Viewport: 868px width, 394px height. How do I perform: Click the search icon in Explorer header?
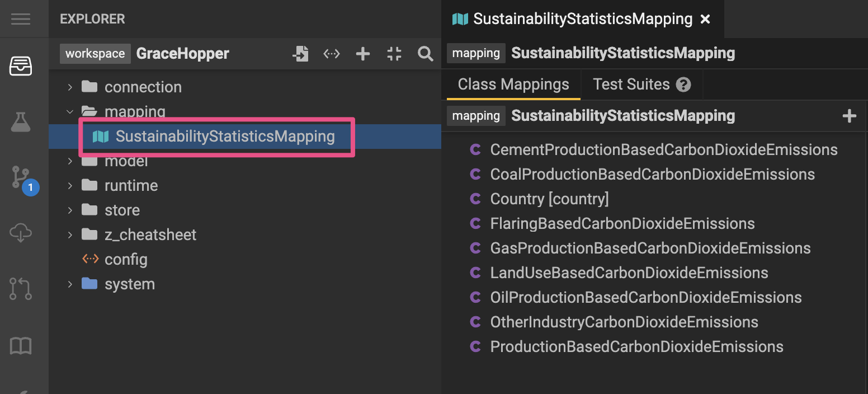(x=426, y=54)
